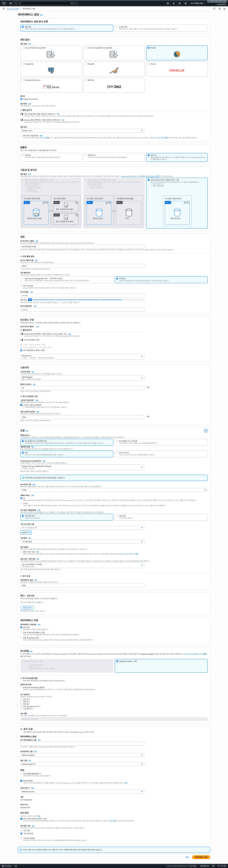
Task: Check the Enhanced monitoring 활성화 checkbox
Action: [21, 687]
